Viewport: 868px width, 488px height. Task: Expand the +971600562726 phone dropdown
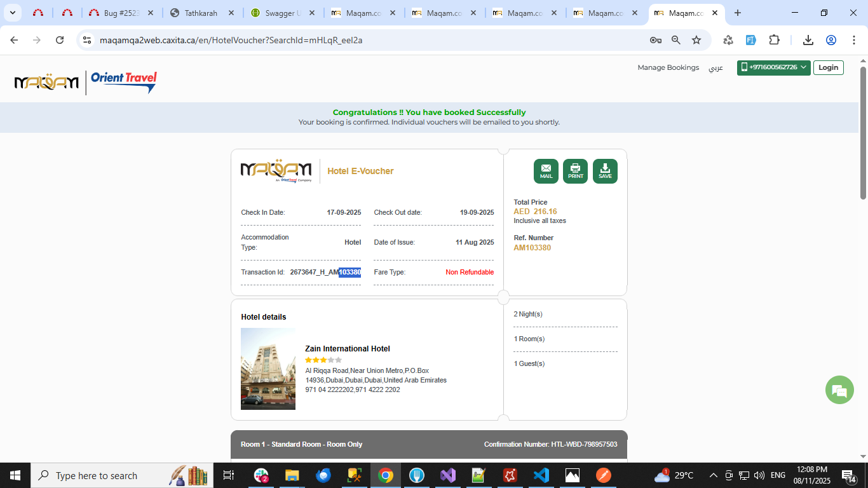[x=773, y=67]
